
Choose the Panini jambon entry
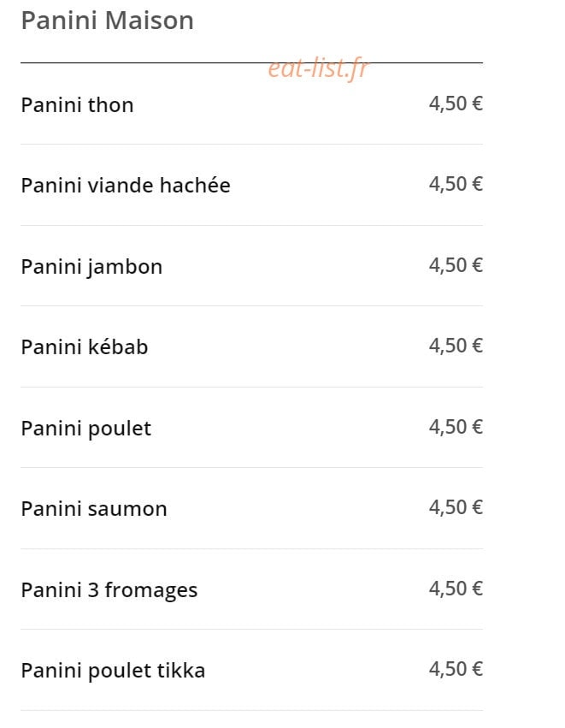pos(91,268)
